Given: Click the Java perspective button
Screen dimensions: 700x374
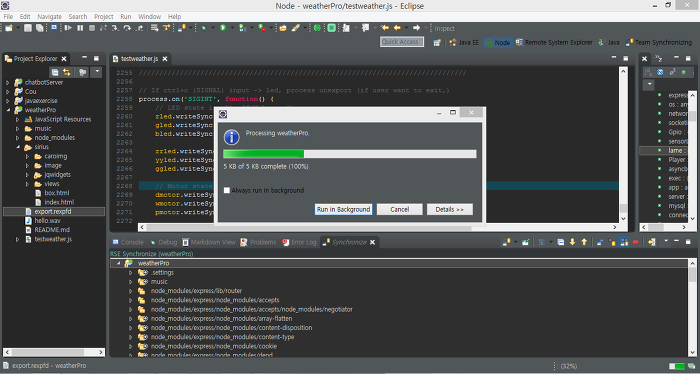Looking at the screenshot, I should pyautogui.click(x=609, y=42).
